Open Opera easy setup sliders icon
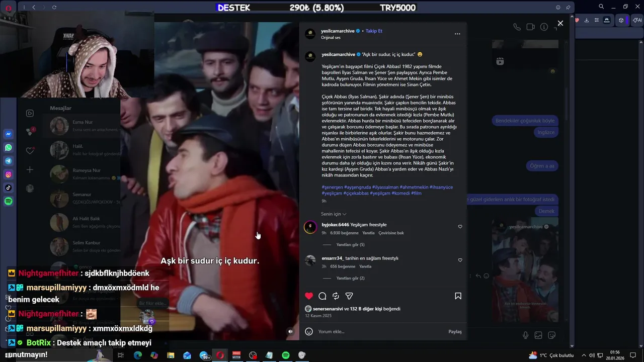The height and width of the screenshot is (362, 644). coord(597,20)
